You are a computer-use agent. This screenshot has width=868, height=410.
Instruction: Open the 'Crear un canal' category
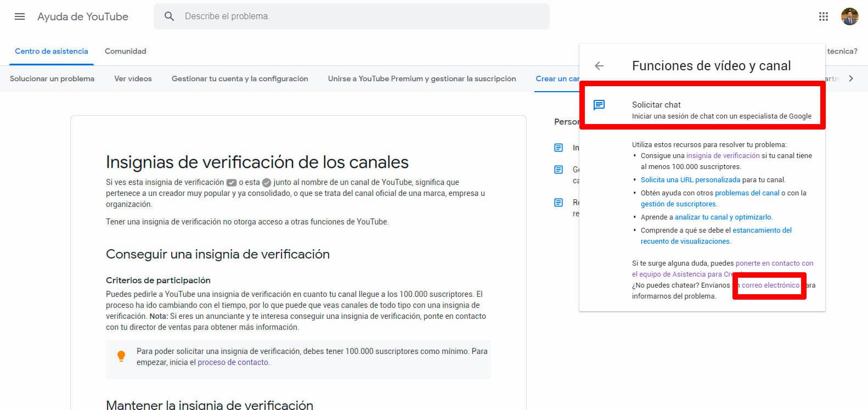pos(557,78)
